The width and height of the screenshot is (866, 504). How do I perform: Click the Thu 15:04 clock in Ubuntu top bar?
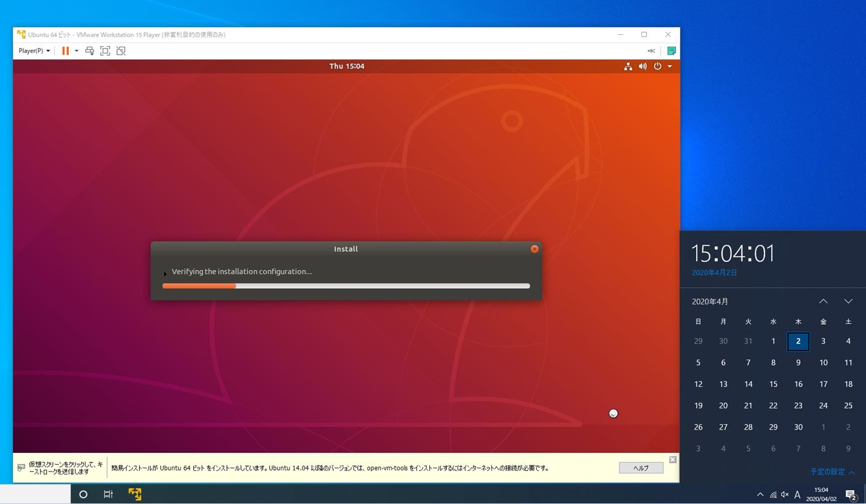click(347, 66)
